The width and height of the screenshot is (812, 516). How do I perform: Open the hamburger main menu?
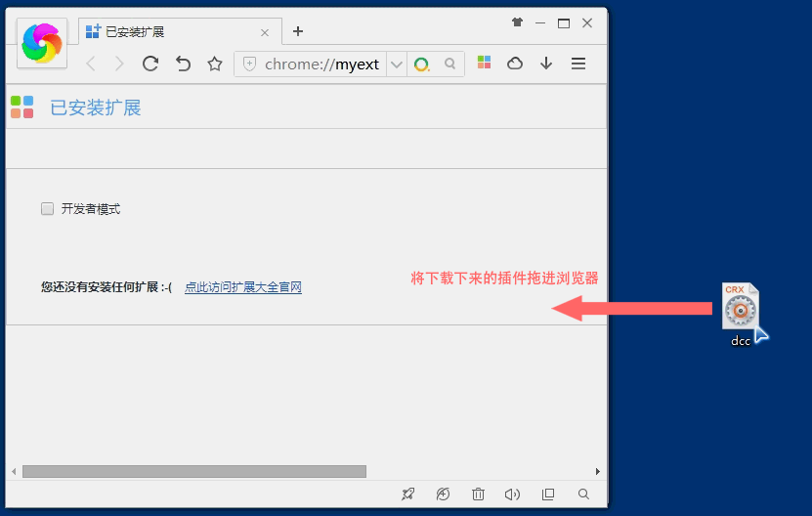click(x=578, y=64)
